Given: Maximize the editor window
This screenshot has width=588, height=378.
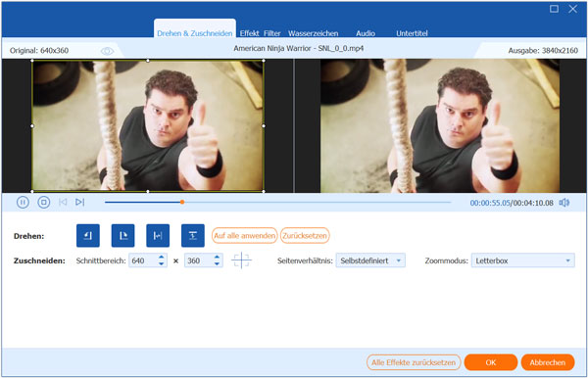Looking at the screenshot, I should [x=554, y=9].
